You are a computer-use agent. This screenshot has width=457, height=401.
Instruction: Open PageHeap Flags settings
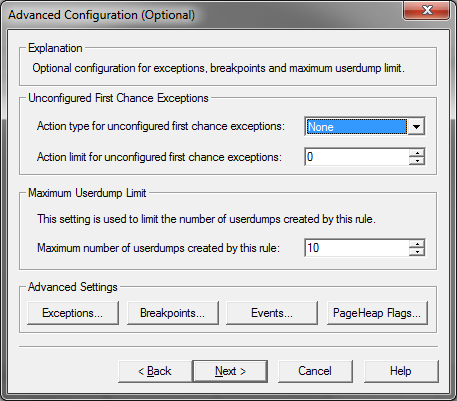tap(377, 313)
